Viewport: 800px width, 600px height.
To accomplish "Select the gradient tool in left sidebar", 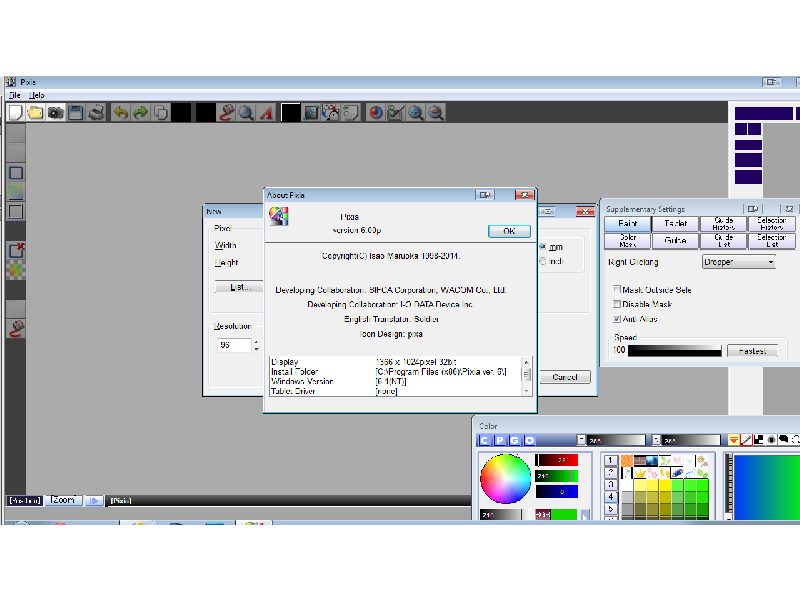I will (16, 192).
